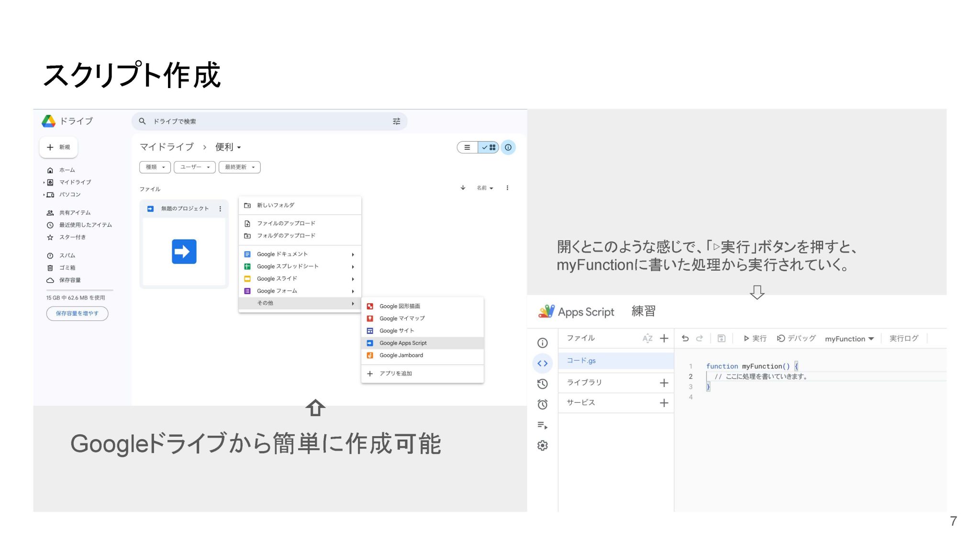Open Apps Script overview info icon

pyautogui.click(x=542, y=343)
